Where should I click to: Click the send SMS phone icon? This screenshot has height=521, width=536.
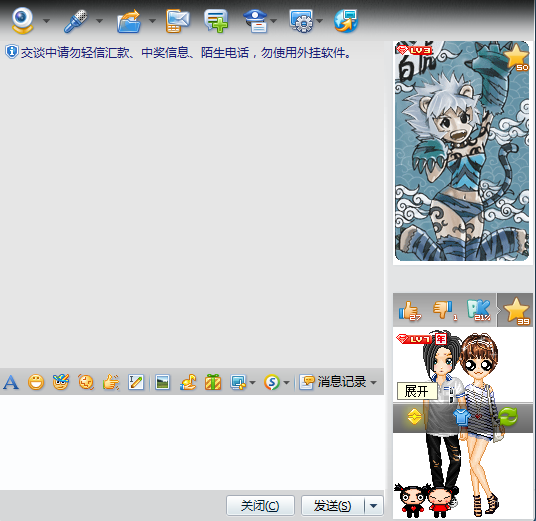(178, 21)
